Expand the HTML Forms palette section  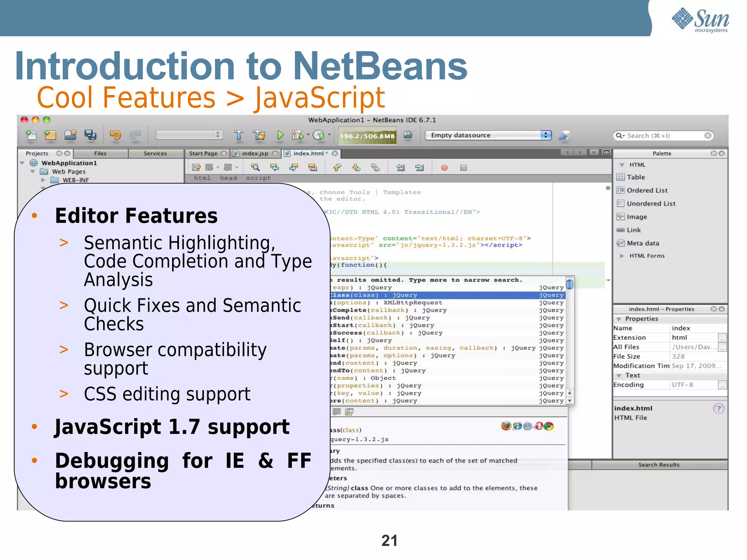point(622,256)
